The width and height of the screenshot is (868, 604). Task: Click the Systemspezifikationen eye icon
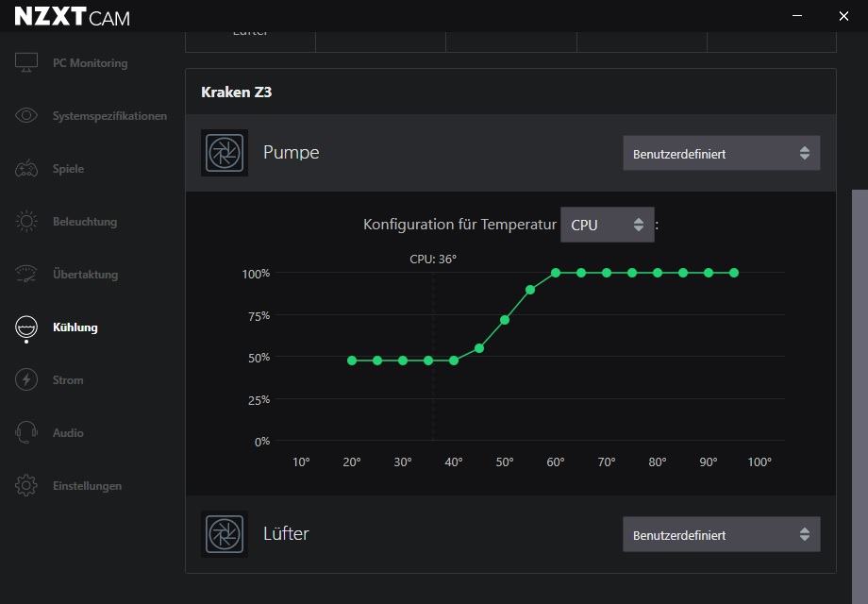click(26, 115)
